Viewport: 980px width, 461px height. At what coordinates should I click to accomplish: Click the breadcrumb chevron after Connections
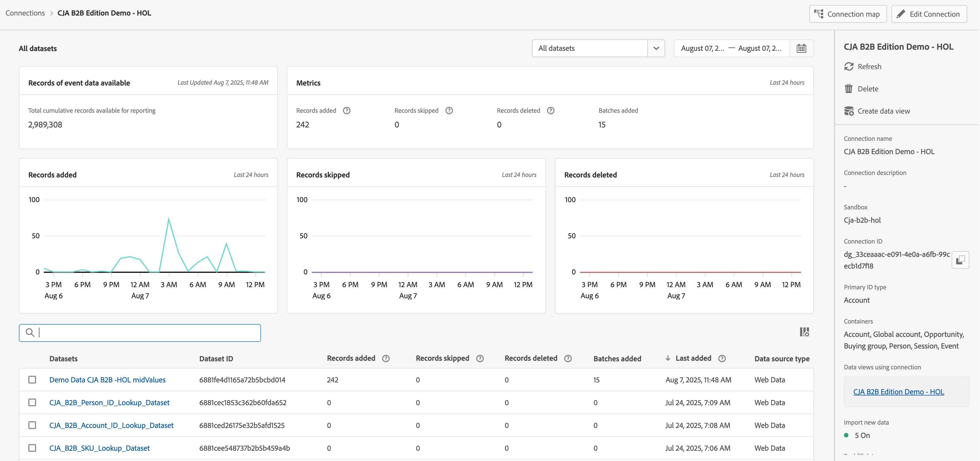51,13
